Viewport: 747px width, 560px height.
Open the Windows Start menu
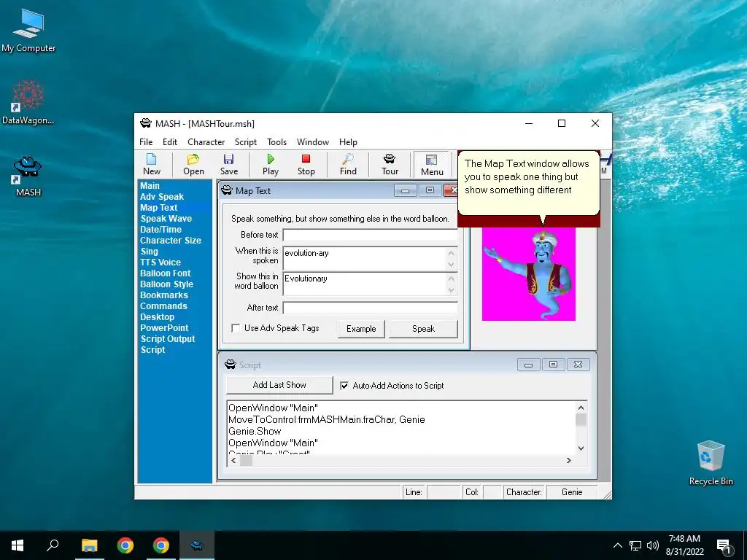pos(18,545)
